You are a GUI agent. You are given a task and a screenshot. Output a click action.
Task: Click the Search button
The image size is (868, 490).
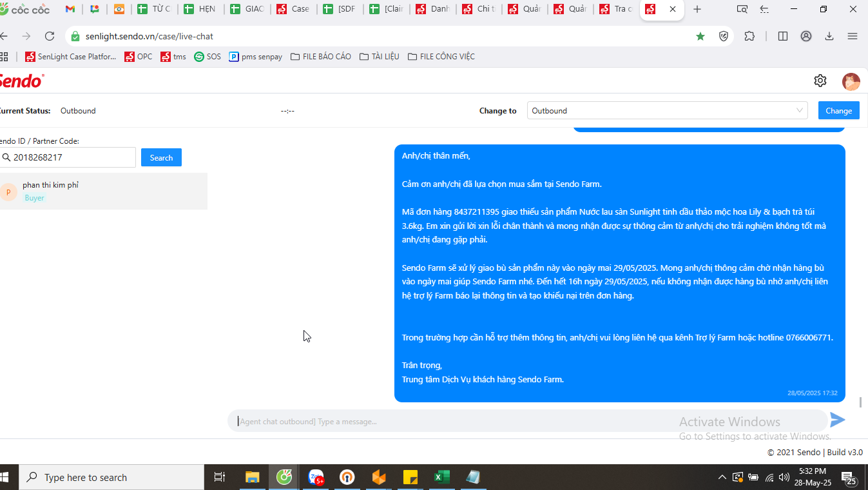click(x=161, y=157)
